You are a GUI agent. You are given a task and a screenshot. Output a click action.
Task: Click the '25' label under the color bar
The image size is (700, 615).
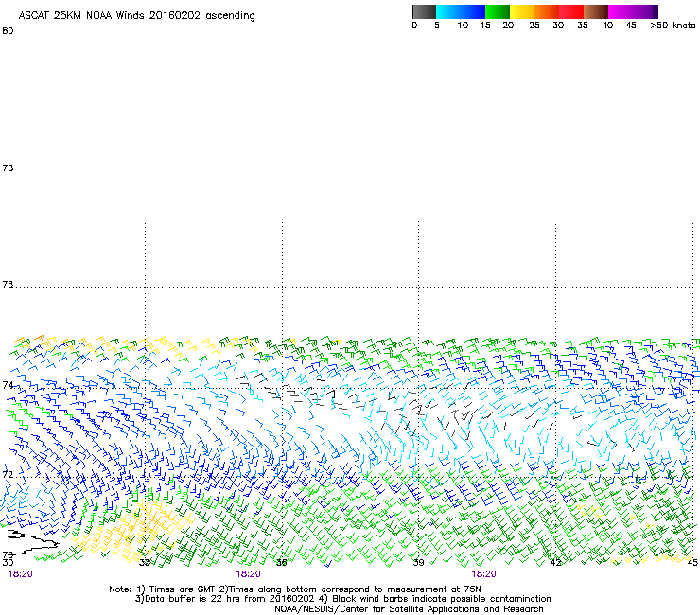(x=534, y=26)
